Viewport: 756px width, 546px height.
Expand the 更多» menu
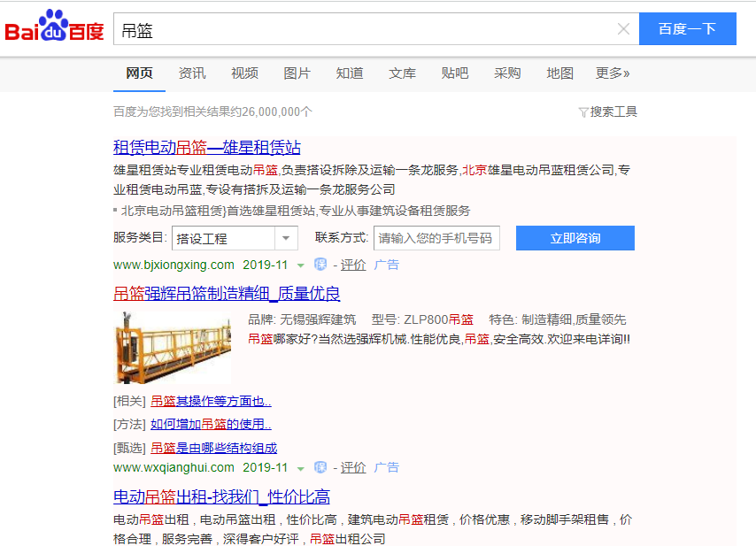point(613,73)
